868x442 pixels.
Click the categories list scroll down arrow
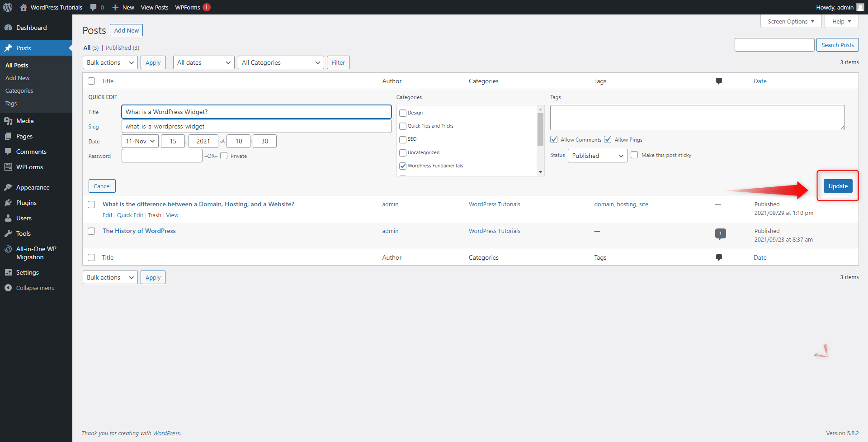coord(540,172)
